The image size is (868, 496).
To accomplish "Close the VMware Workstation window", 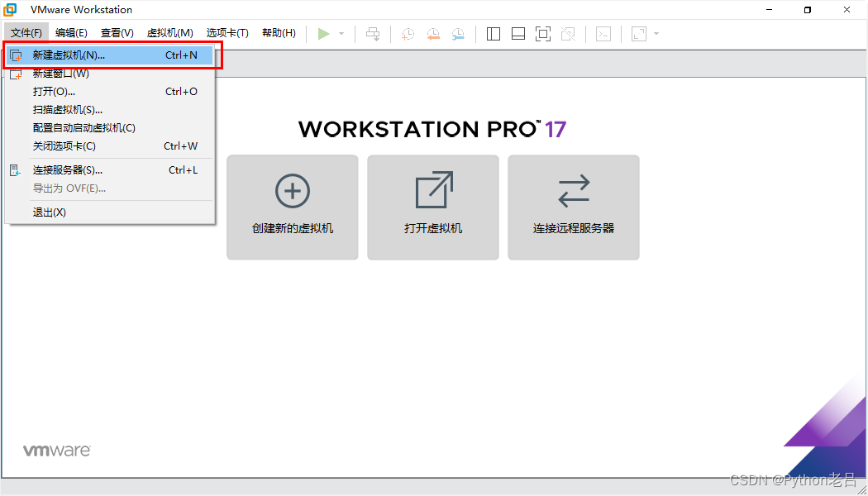I will click(x=847, y=9).
